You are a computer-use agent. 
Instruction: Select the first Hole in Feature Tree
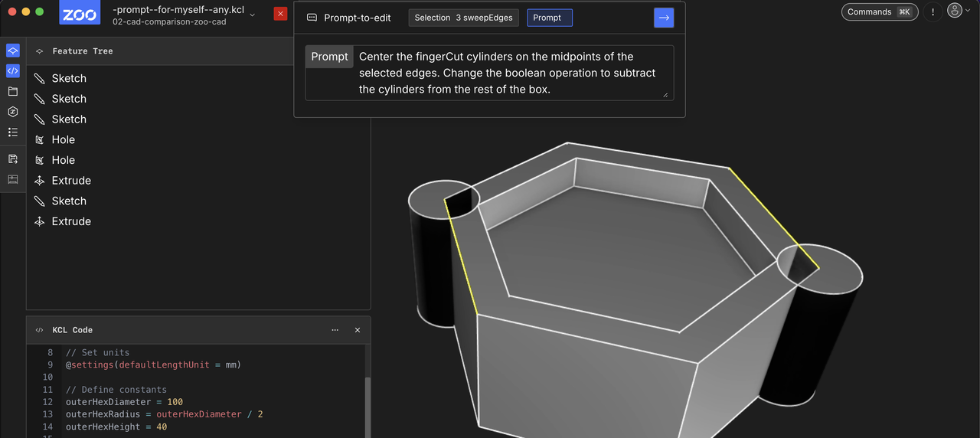(x=63, y=139)
